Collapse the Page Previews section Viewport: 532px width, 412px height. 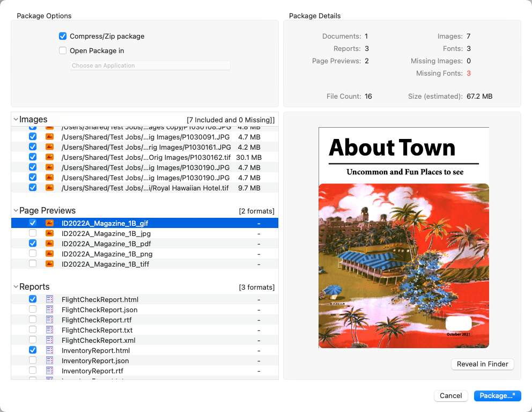coord(16,210)
